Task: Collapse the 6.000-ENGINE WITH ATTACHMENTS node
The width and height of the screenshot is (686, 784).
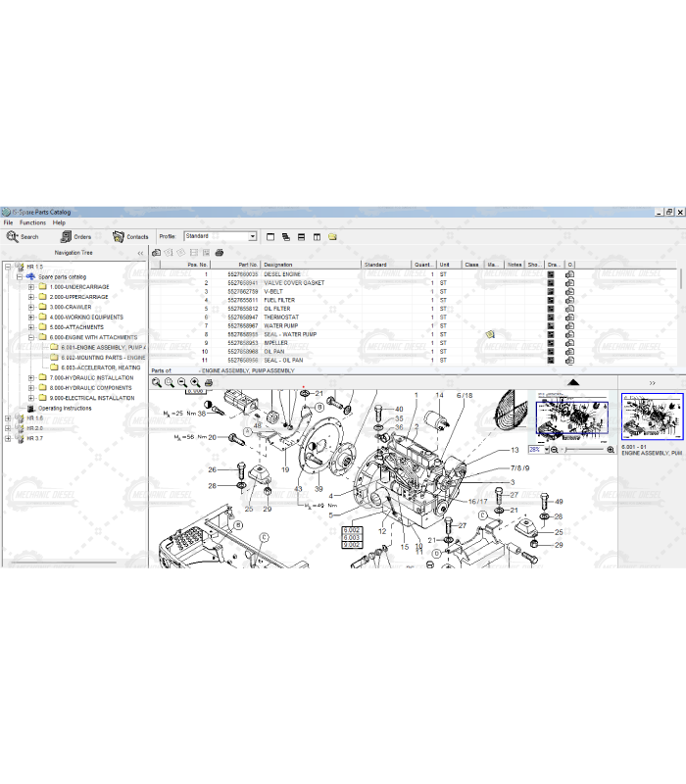Action: click(31, 337)
